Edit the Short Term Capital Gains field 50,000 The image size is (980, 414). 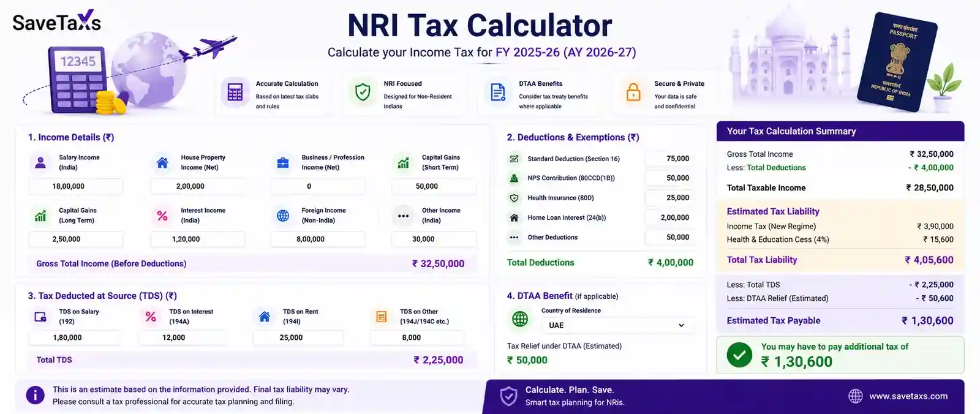pyautogui.click(x=434, y=186)
